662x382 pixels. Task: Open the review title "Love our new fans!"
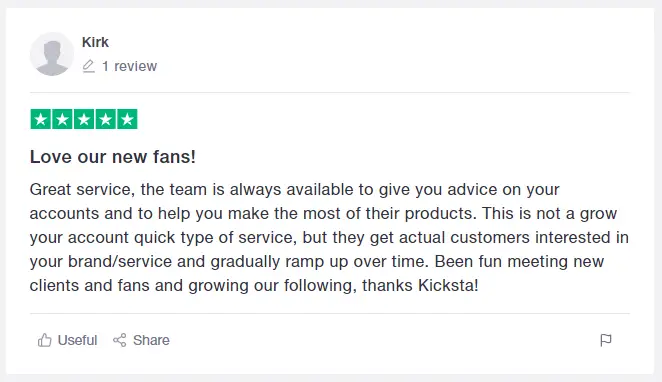click(x=113, y=157)
